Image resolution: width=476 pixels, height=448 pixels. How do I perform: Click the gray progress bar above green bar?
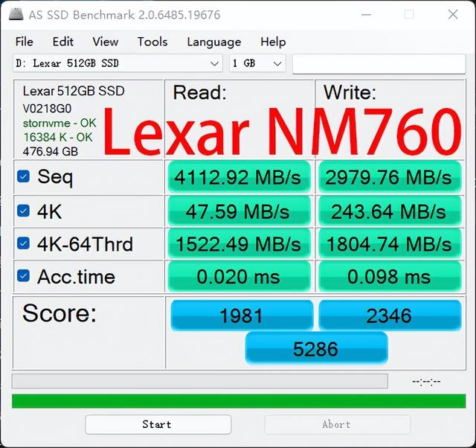[x=200, y=381]
